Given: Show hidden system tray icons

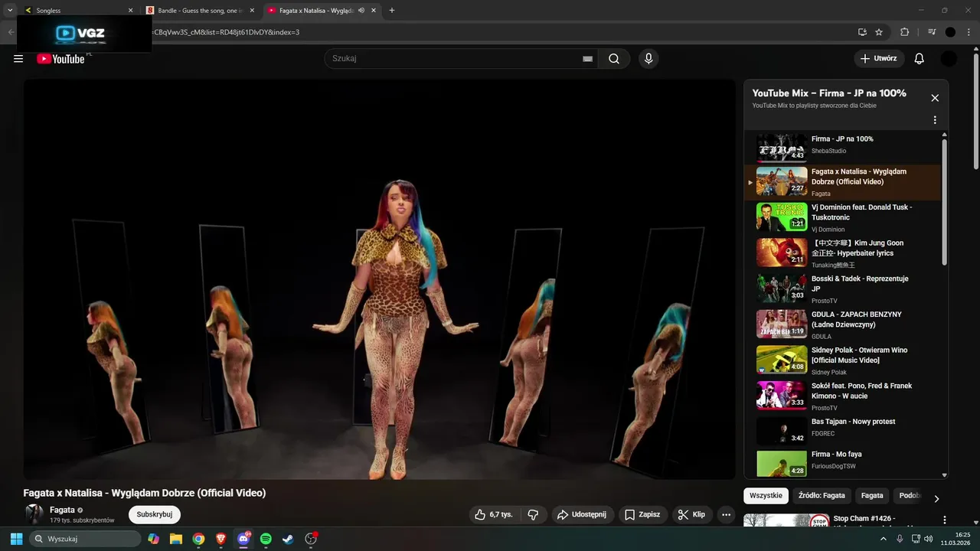Looking at the screenshot, I should pos(883,539).
